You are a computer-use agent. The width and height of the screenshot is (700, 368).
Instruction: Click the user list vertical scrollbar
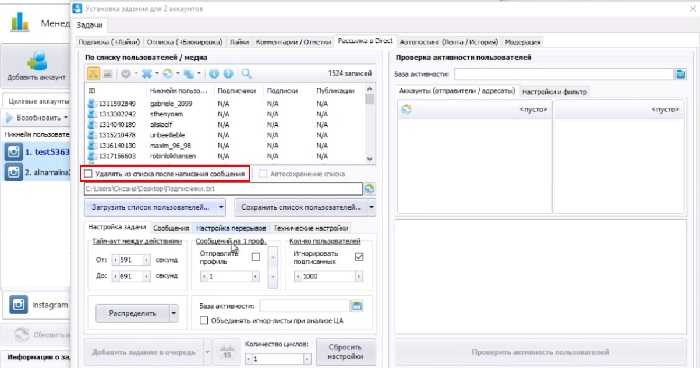coord(370,124)
